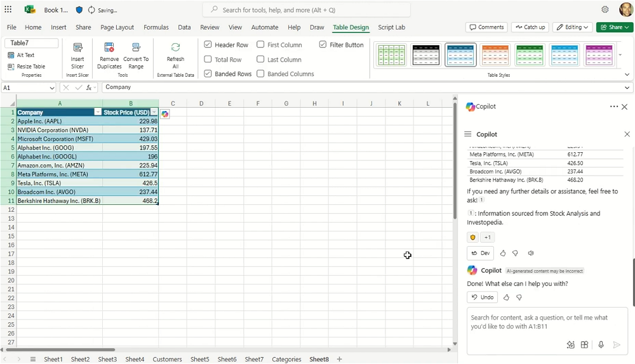Open the Copilot hamburger menu
This screenshot has height=364, width=635.
click(x=468, y=134)
